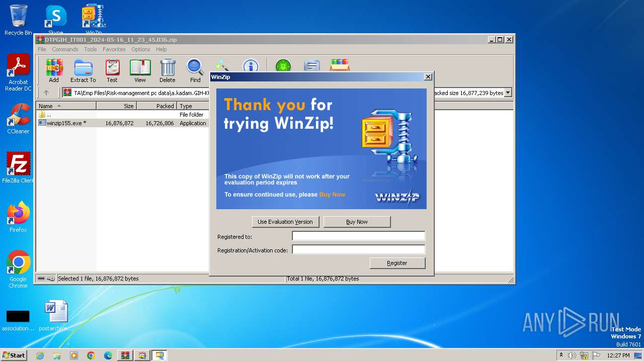Image resolution: width=644 pixels, height=362 pixels.
Task: Open Microsoft Edge from taskbar
Action: click(108, 355)
